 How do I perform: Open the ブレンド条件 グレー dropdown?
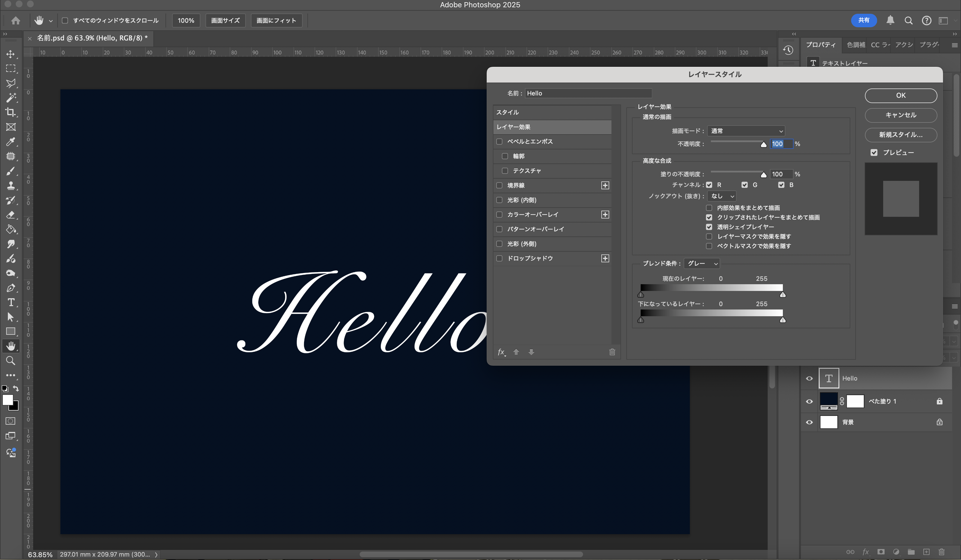702,263
